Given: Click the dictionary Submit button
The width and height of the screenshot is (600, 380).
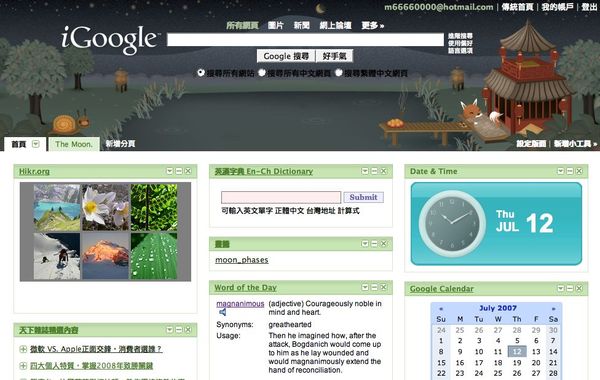Looking at the screenshot, I should pos(364,197).
